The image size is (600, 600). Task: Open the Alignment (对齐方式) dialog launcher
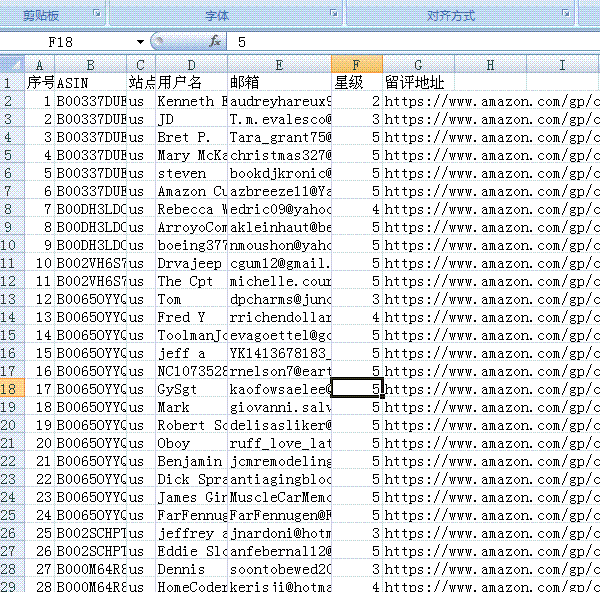[x=566, y=13]
